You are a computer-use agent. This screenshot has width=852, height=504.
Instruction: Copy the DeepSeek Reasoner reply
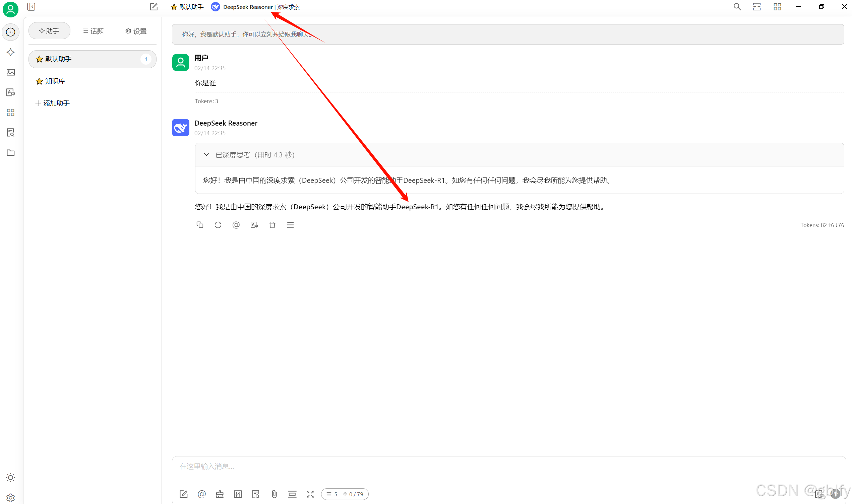coord(200,225)
